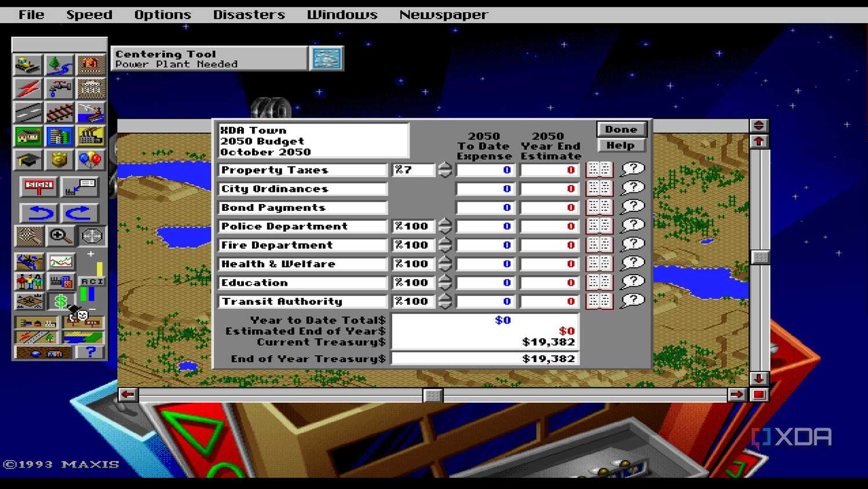868x489 pixels.
Task: Toggle the Show Underground view button
Action: tap(43, 352)
